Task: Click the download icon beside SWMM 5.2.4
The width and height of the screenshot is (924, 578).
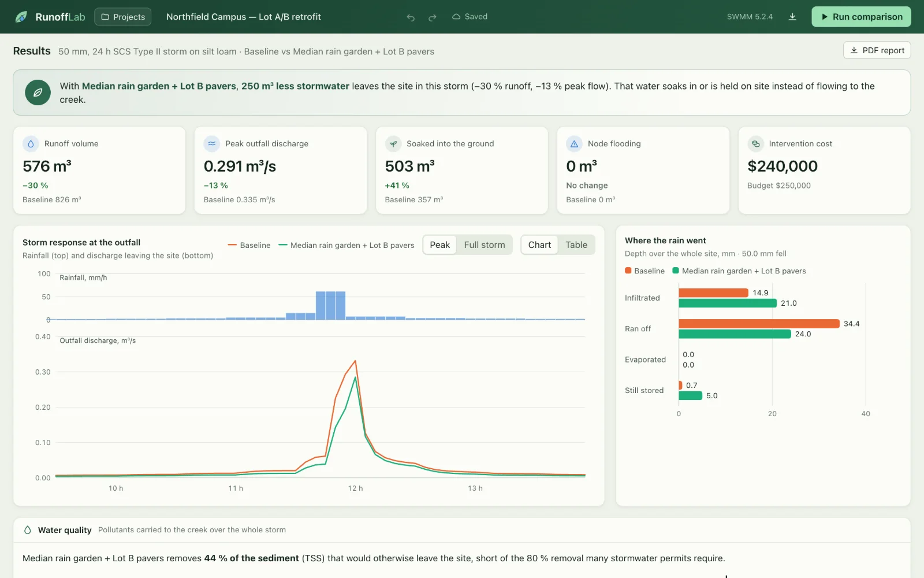Action: [x=792, y=17]
